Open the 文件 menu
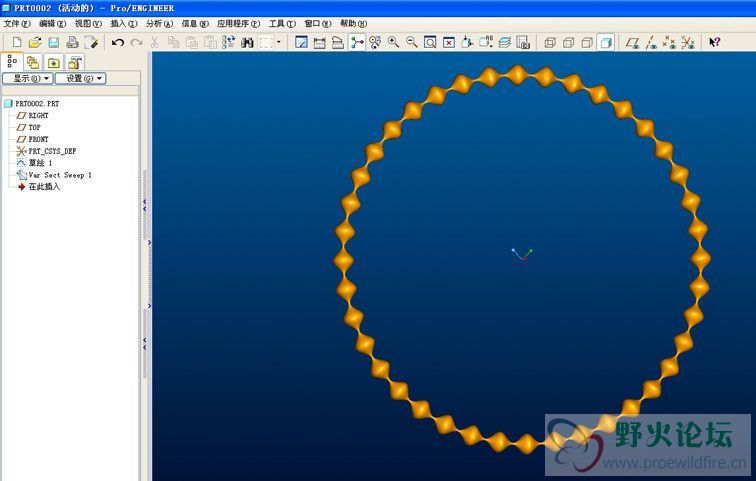 [17, 24]
